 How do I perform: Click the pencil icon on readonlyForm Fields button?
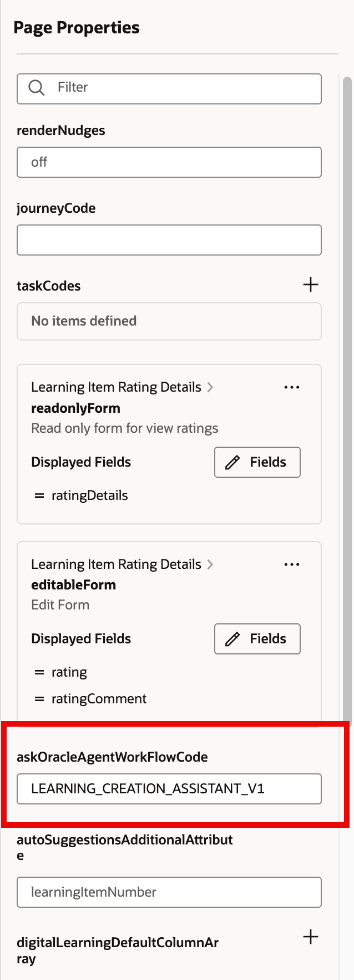pyautogui.click(x=233, y=462)
